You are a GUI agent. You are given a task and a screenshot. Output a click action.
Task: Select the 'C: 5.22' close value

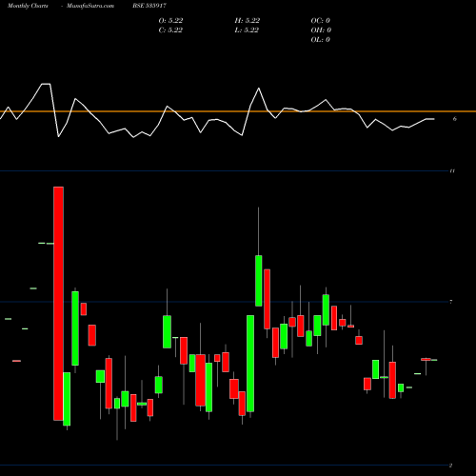170,30
